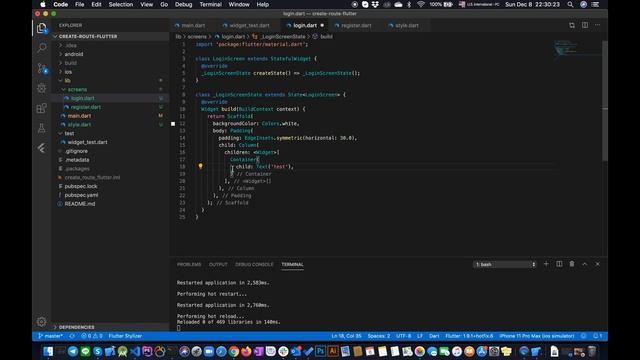Open Google Chrome from the dock
This screenshot has width=640, height=360.
[233, 351]
